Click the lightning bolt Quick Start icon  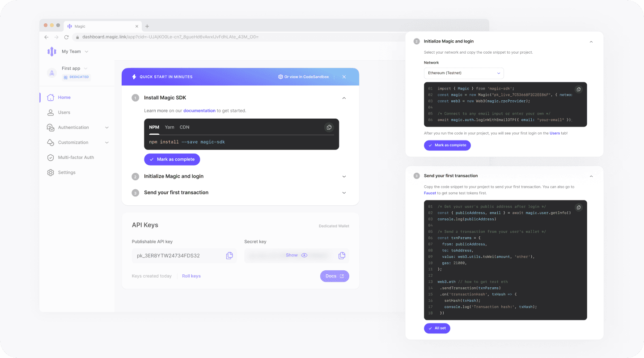click(x=134, y=77)
